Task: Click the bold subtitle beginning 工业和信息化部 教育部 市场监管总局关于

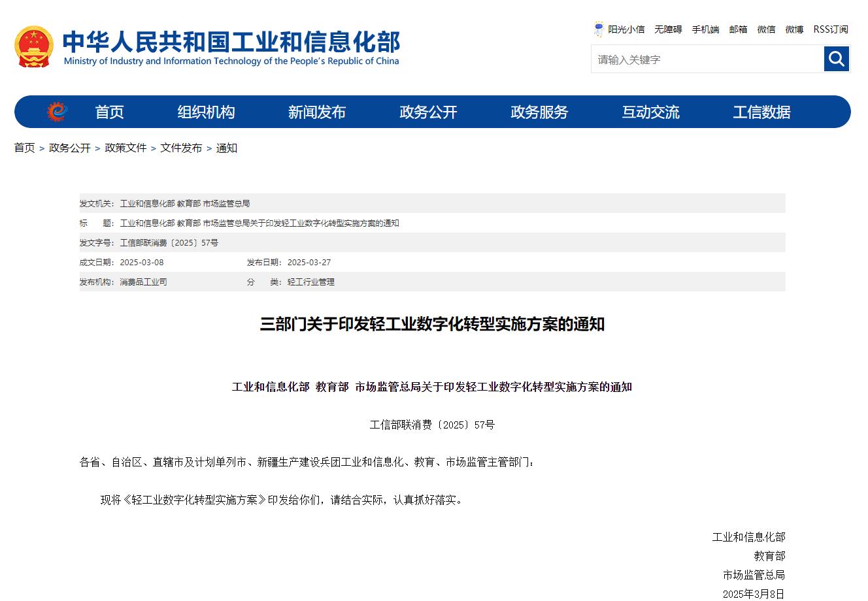Action: [432, 387]
